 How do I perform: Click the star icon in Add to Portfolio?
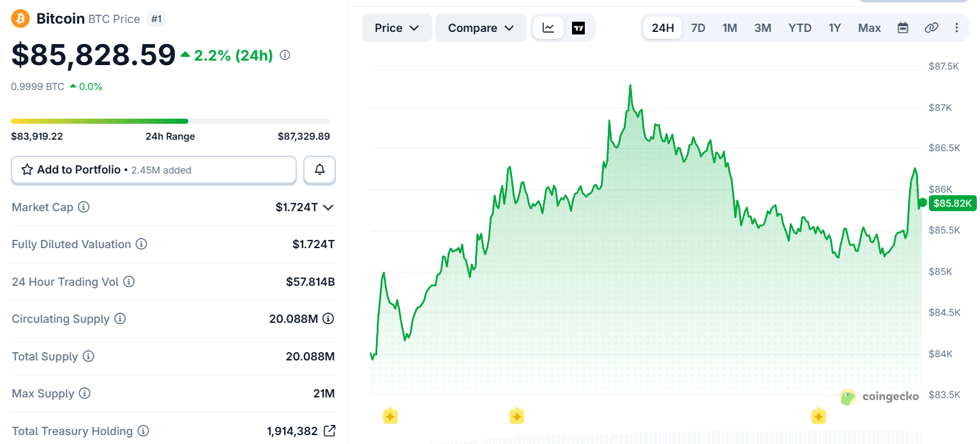tap(27, 170)
